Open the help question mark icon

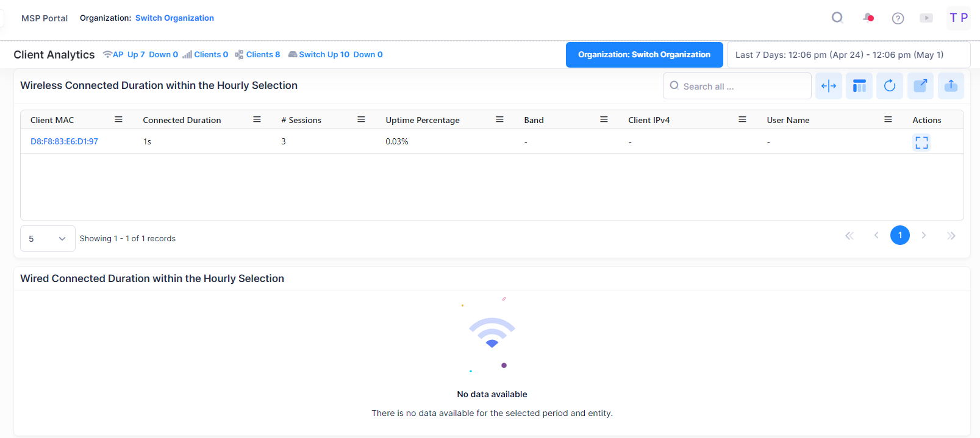pyautogui.click(x=898, y=18)
